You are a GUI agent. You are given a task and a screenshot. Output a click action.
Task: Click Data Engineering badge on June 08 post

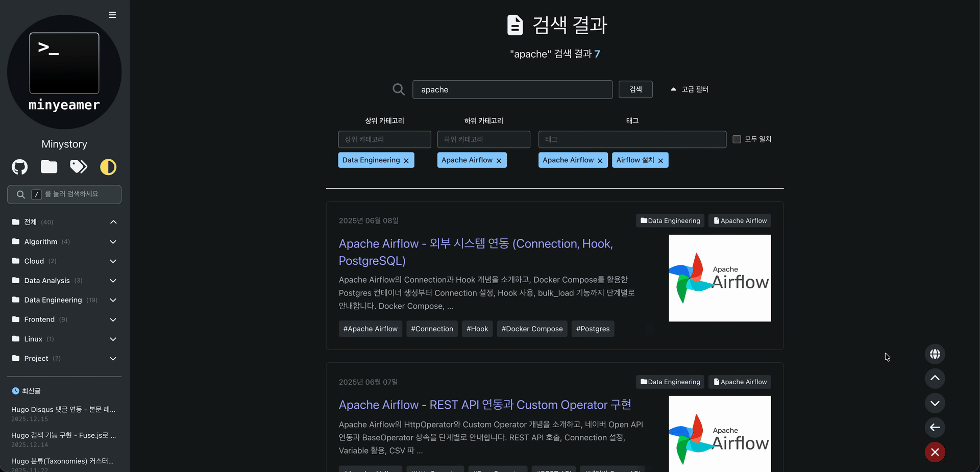click(670, 221)
